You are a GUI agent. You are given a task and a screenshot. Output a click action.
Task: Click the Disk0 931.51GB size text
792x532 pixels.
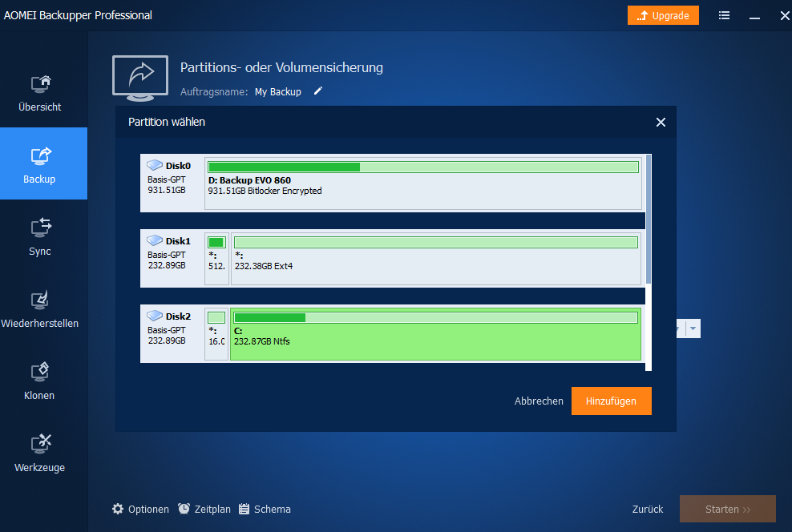click(x=167, y=191)
